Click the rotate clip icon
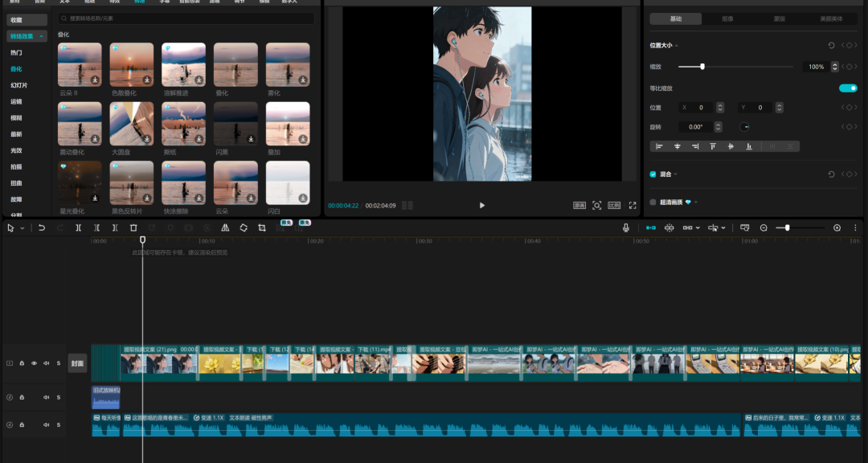Image resolution: width=868 pixels, height=463 pixels. (244, 227)
